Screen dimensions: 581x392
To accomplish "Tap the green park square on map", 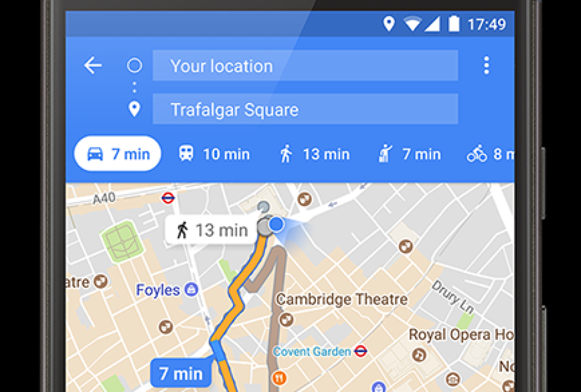I will [122, 241].
